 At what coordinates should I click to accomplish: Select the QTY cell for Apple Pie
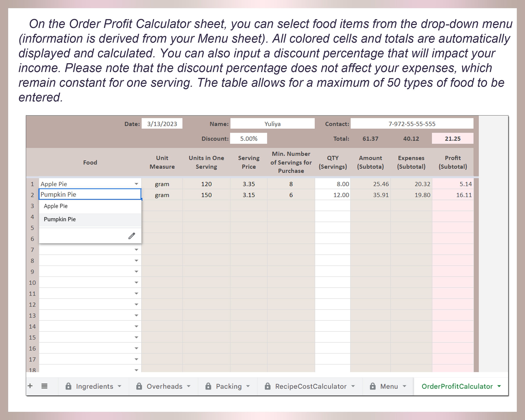[333, 184]
